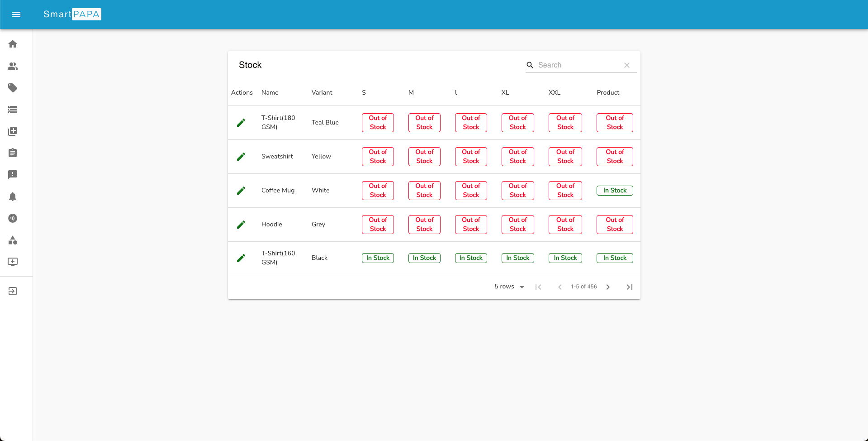
Task: Open the clipboard tasks icon
Action: coord(13,153)
